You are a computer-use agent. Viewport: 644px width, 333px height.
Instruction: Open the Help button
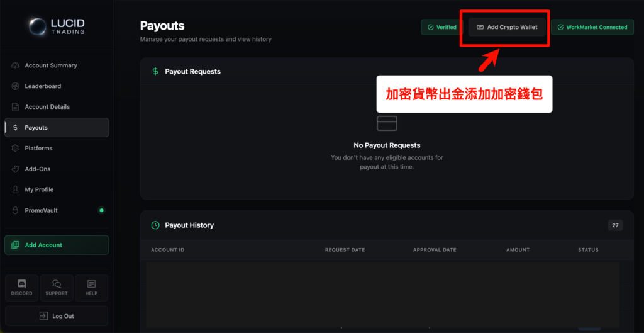(91, 288)
